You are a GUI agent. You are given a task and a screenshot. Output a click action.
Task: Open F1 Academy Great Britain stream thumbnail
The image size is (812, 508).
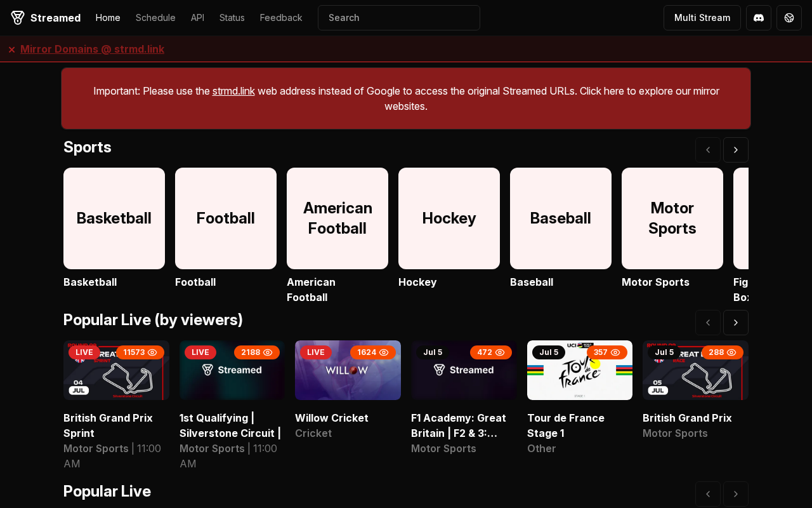click(x=464, y=370)
